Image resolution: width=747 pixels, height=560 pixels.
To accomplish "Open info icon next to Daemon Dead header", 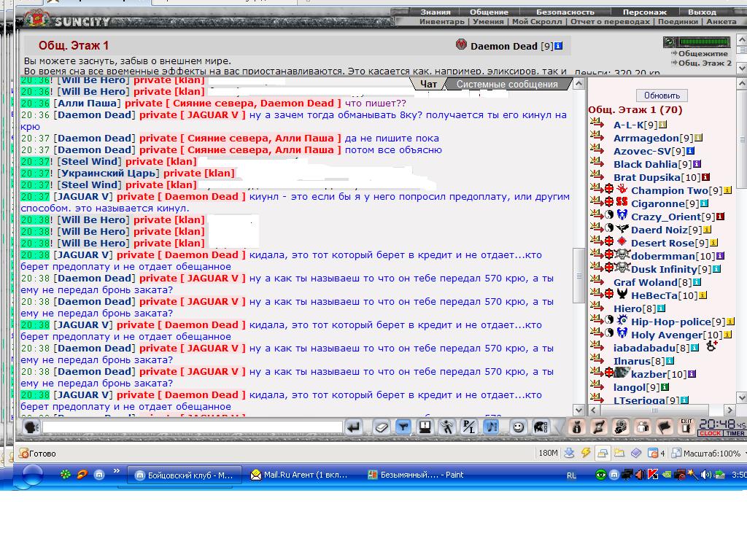I will 558,46.
